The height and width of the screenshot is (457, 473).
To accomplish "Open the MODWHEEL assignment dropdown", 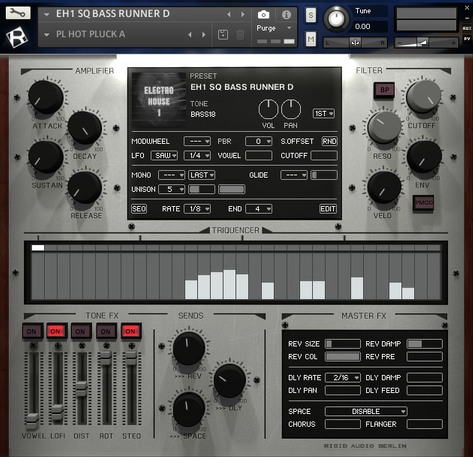I will click(197, 141).
